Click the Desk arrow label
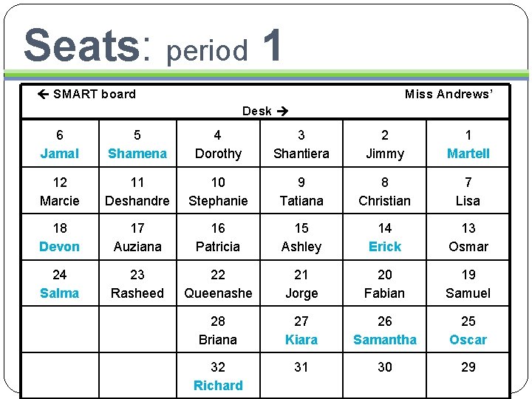This screenshot has height=399, width=532. point(265,111)
